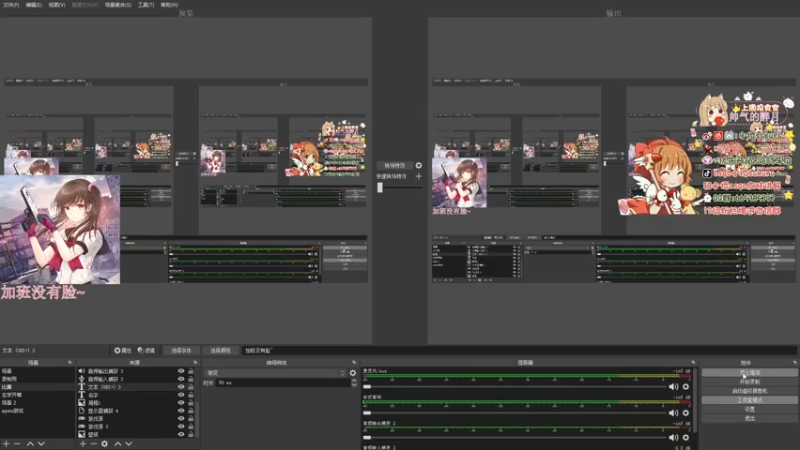Move source down with arrow icon
Screen dimensions: 800x450
point(129,444)
